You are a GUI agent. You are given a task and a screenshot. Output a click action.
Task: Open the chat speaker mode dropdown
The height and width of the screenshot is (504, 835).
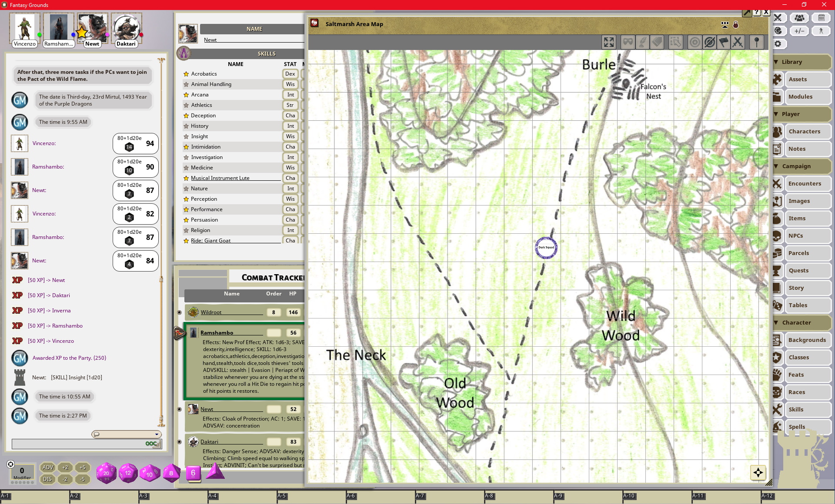[127, 434]
